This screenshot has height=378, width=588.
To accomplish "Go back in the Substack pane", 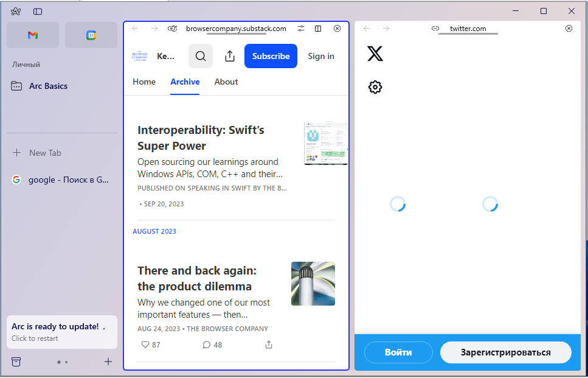I will point(135,29).
